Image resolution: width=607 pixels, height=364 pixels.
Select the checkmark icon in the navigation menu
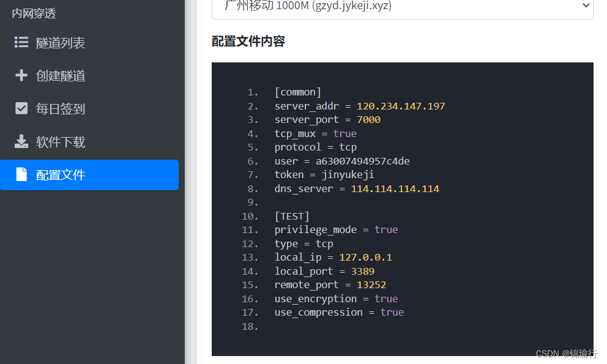(x=21, y=108)
